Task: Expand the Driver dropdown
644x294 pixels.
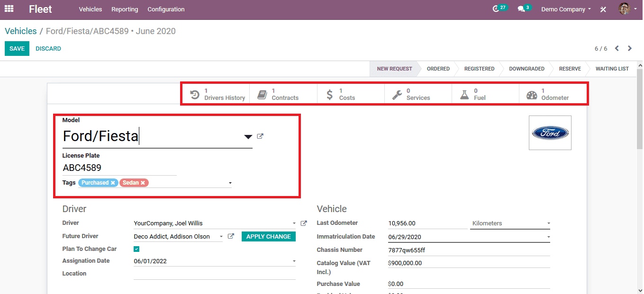Action: [x=294, y=223]
